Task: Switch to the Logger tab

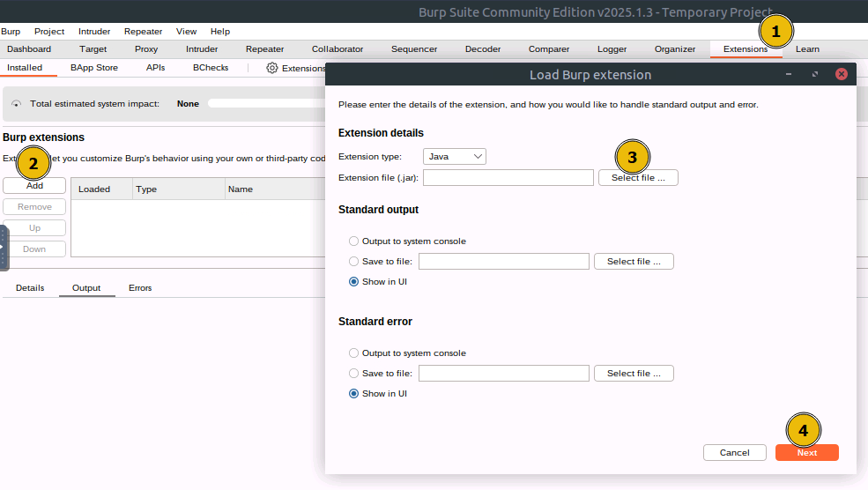Action: [612, 49]
